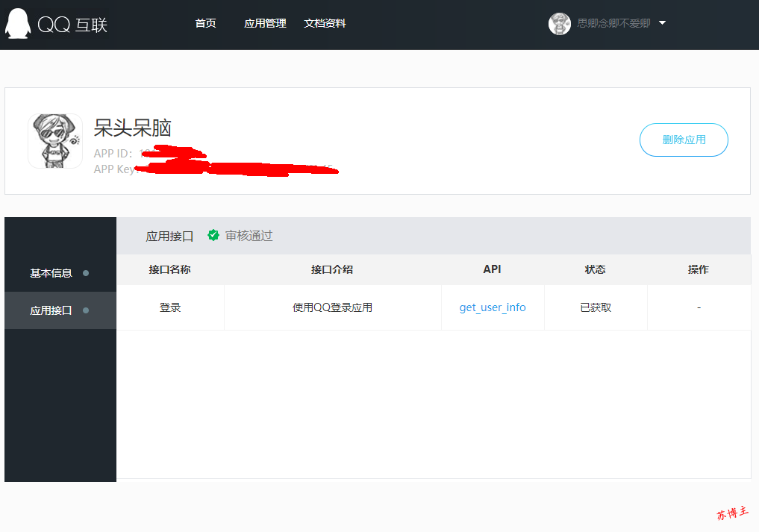759x532 pixels.
Task: Click the 接口名称 column header
Action: click(170, 269)
